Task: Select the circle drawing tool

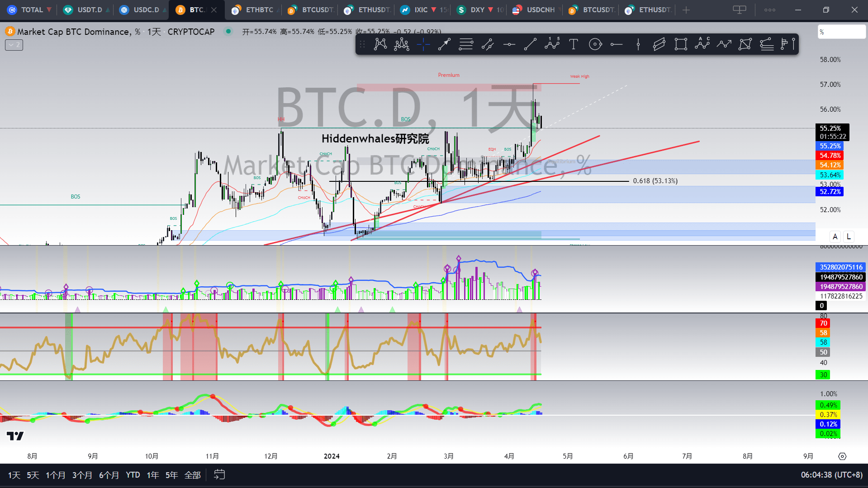Action: (595, 44)
